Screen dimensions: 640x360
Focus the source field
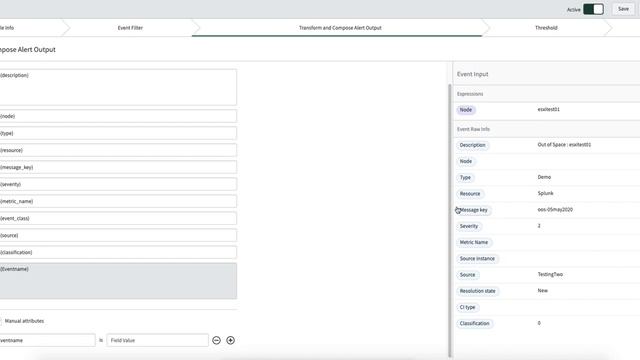click(118, 235)
